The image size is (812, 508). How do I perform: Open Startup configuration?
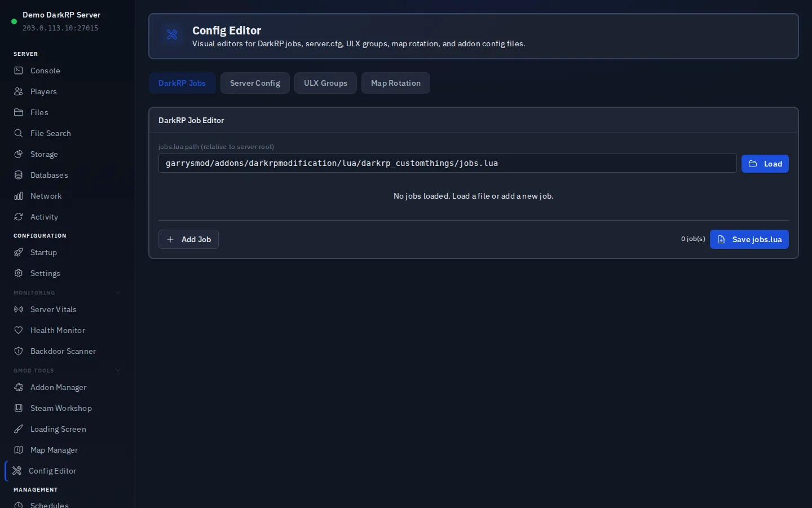(x=68, y=252)
